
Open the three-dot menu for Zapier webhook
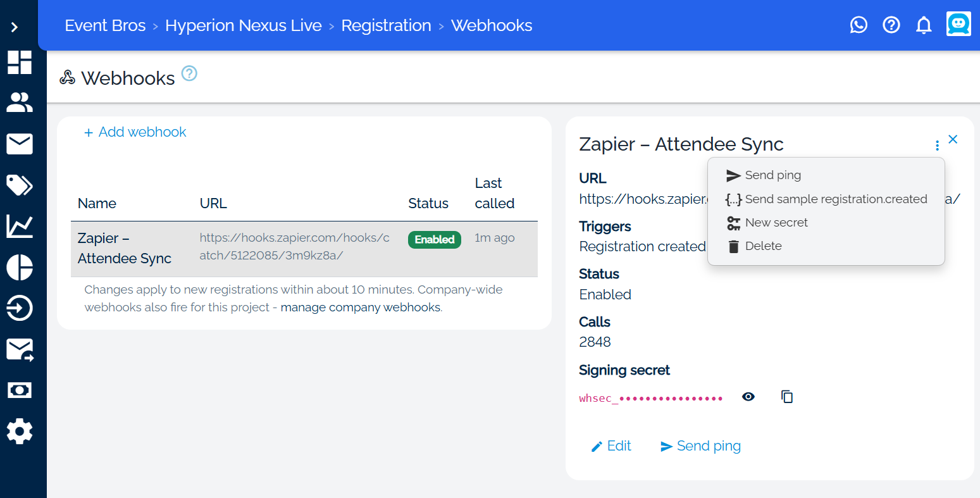[937, 146]
